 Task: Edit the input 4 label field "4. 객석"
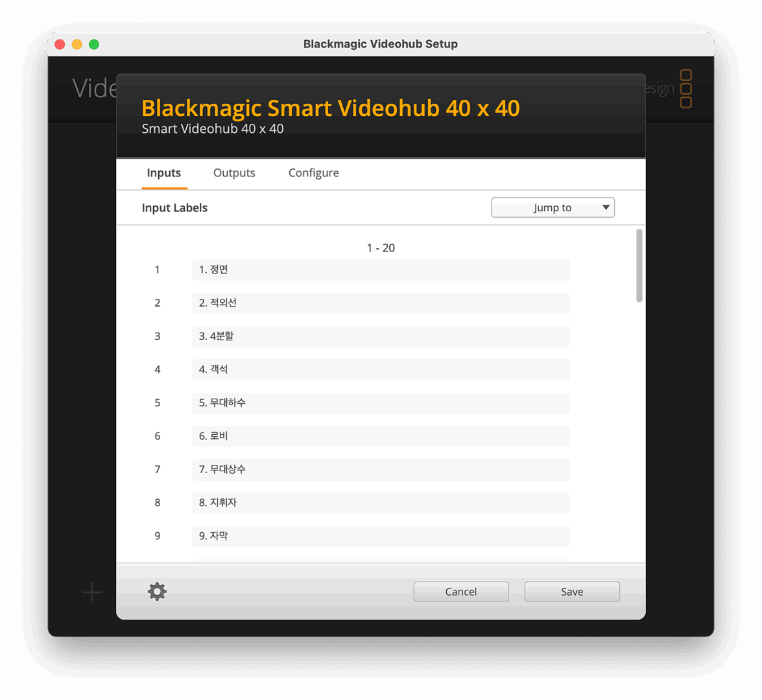coord(381,369)
